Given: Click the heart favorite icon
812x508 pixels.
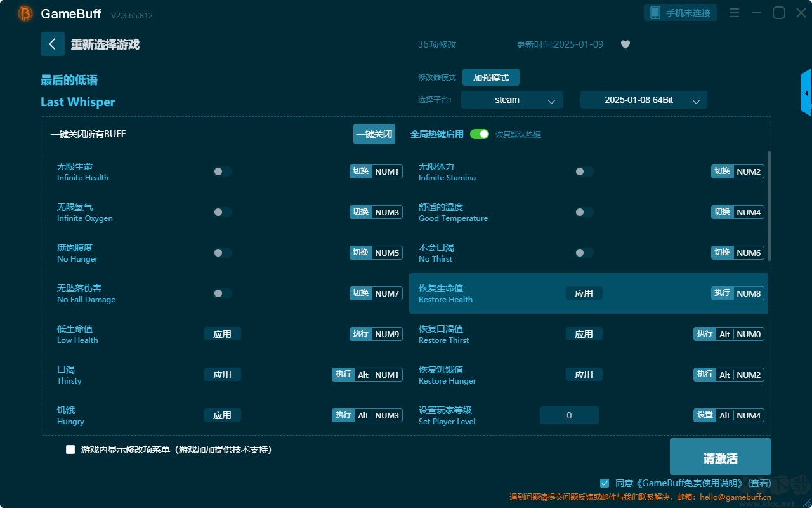Looking at the screenshot, I should [625, 44].
